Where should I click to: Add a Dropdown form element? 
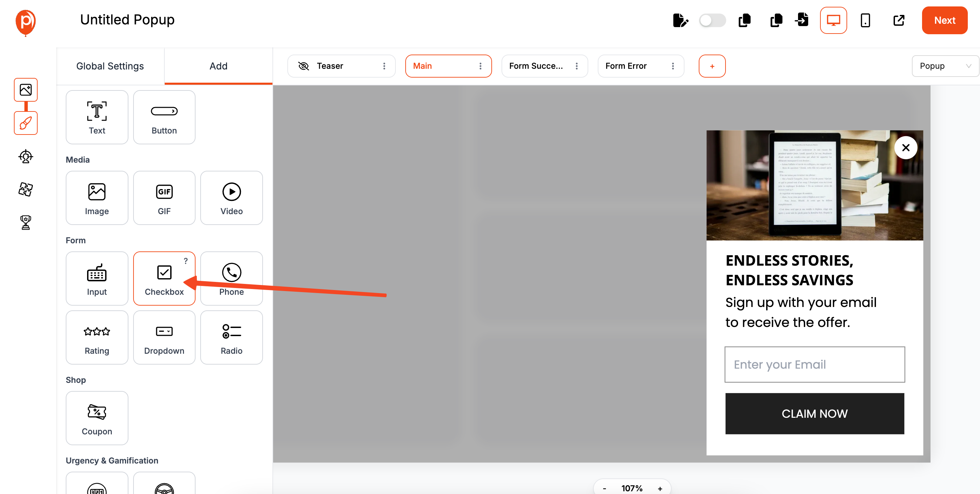164,337
